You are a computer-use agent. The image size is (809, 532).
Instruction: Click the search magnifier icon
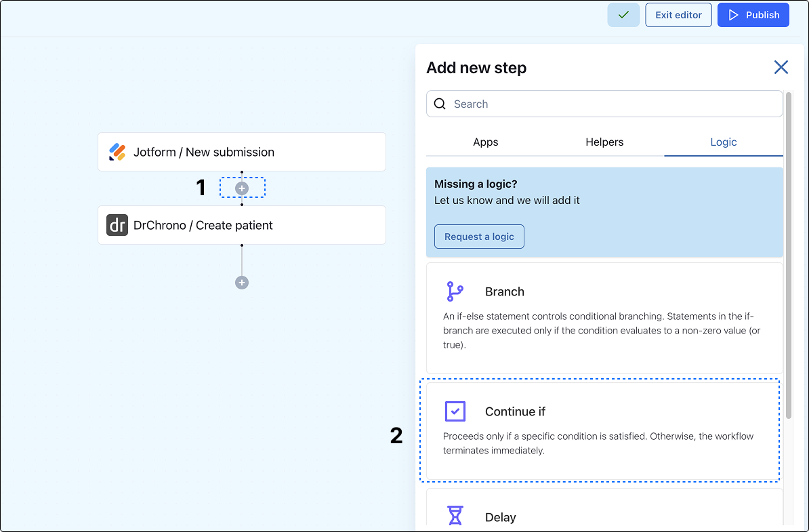pyautogui.click(x=440, y=104)
